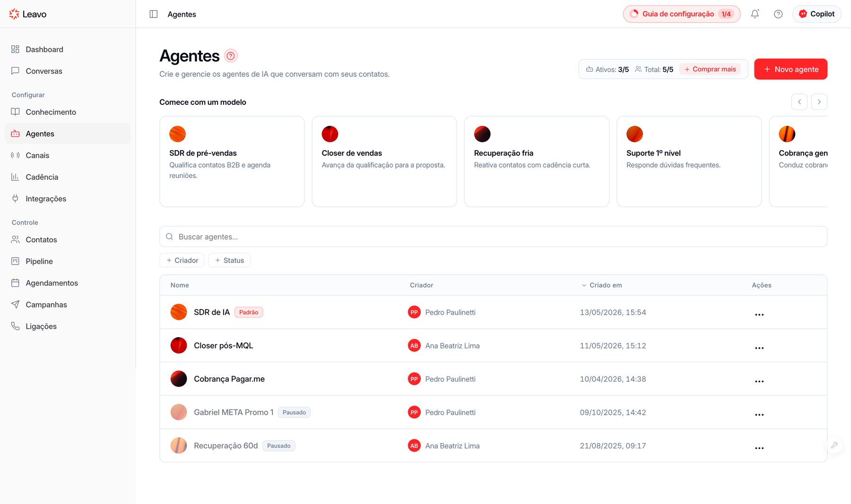
Task: Open Guia de configuração progress 1/4
Action: tap(682, 14)
